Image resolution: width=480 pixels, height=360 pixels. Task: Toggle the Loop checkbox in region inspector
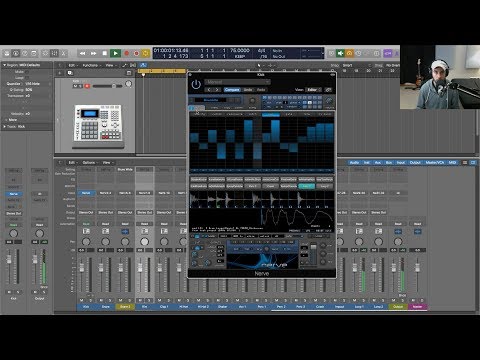(x=27, y=78)
